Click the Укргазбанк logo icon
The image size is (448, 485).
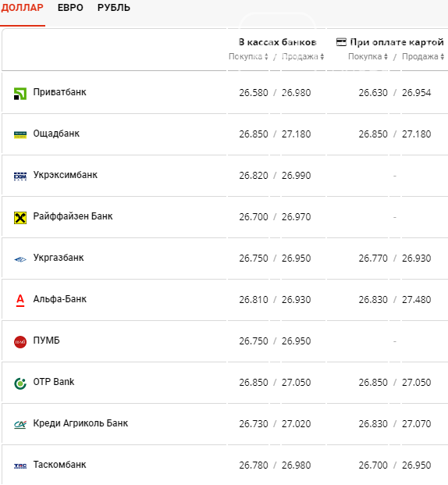20,259
